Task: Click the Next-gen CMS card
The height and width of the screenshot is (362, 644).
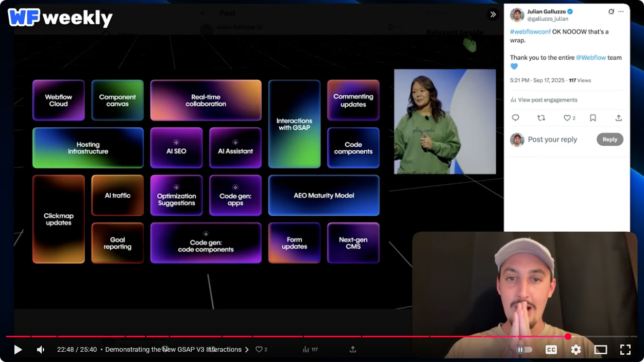Action: click(353, 243)
